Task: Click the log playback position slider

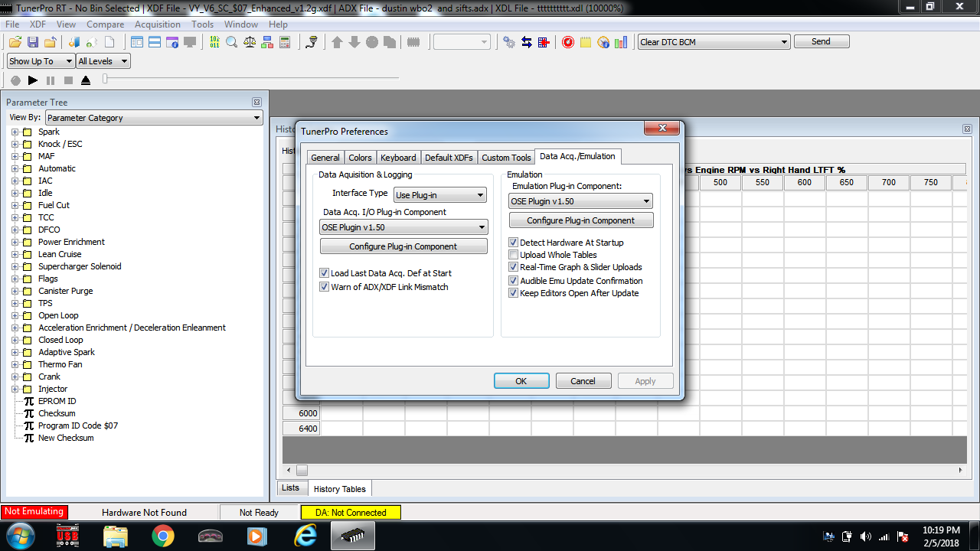Action: [x=106, y=79]
